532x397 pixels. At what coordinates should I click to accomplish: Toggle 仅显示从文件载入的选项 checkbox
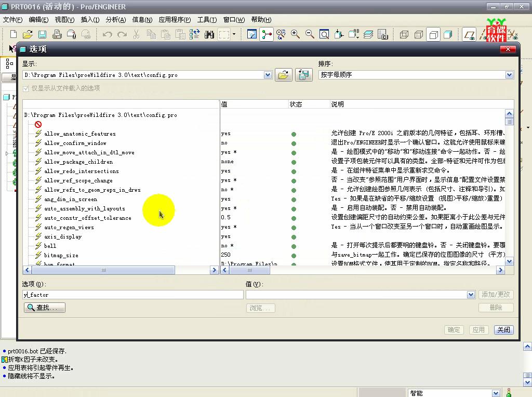(x=26, y=88)
